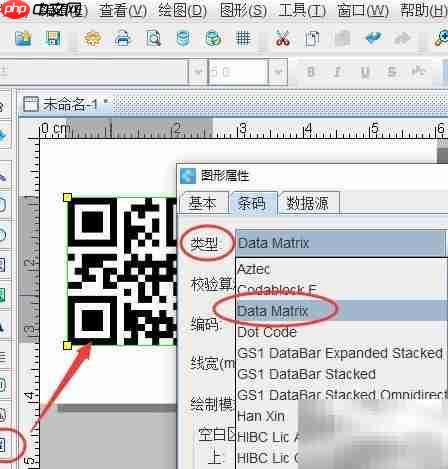Click the greyed Paste icon

[342, 38]
